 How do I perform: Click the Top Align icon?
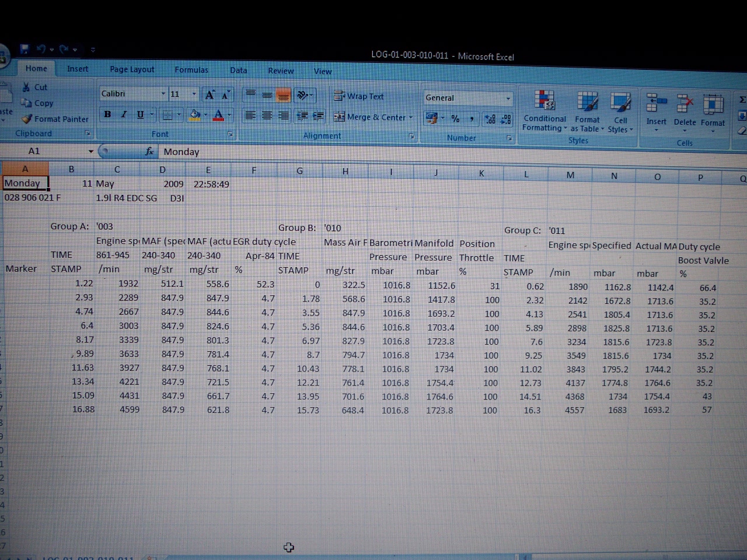pos(250,94)
